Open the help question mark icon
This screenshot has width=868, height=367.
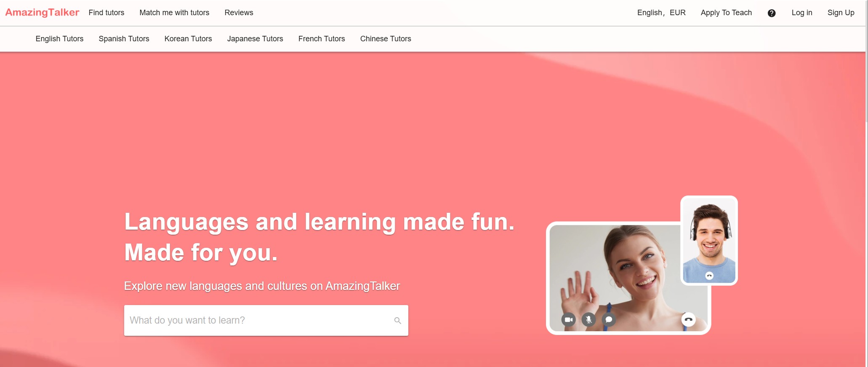click(771, 13)
